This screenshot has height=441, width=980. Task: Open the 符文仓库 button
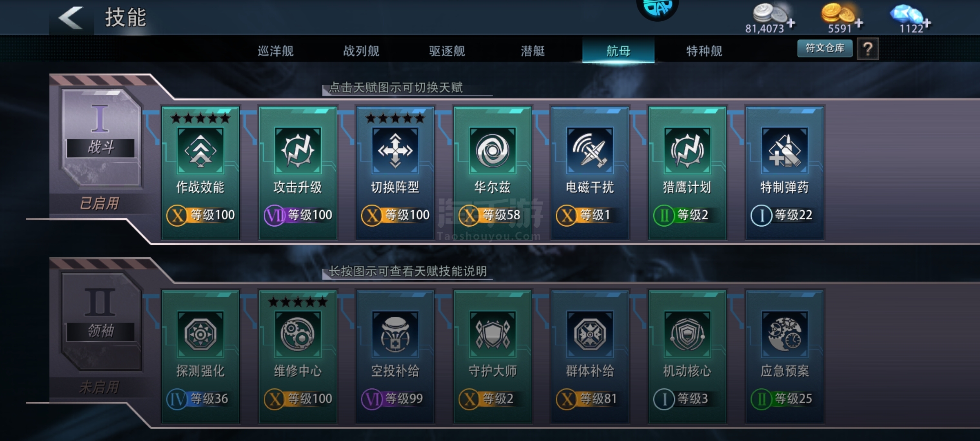pyautogui.click(x=825, y=48)
